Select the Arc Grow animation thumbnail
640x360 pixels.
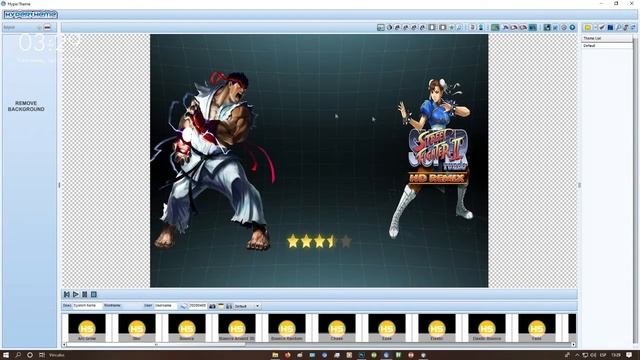point(87,328)
